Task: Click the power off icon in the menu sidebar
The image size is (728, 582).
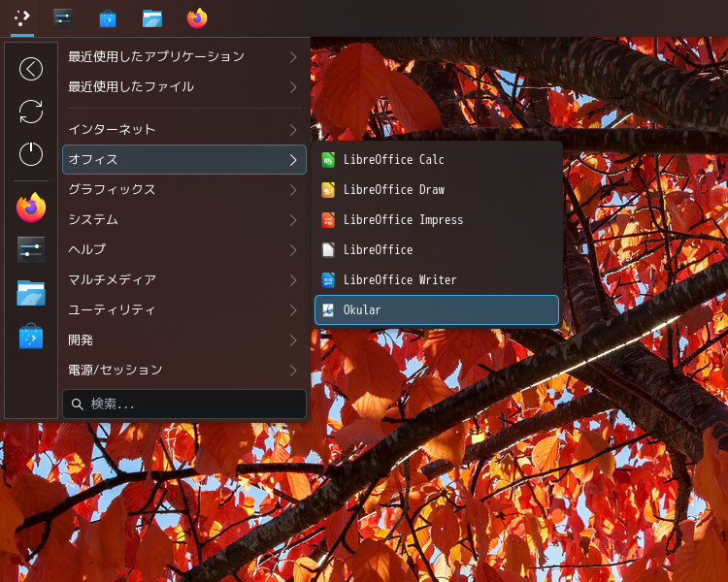Action: (31, 154)
